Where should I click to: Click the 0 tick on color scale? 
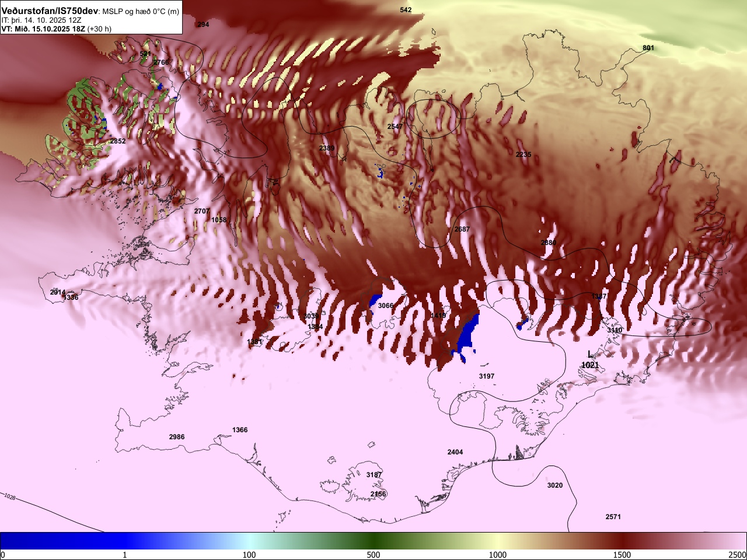click(3, 554)
